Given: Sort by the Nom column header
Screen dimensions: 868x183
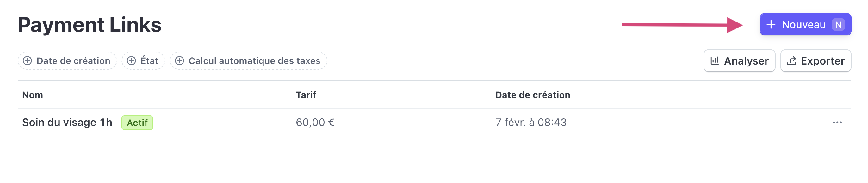Looking at the screenshot, I should point(33,95).
